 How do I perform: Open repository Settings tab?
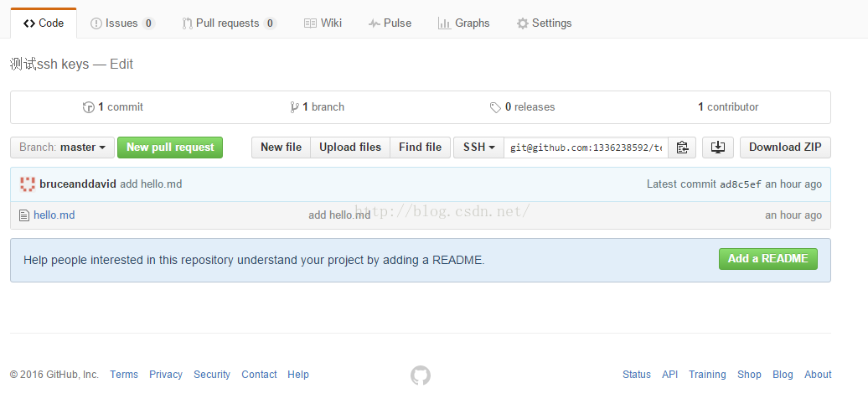pyautogui.click(x=544, y=23)
